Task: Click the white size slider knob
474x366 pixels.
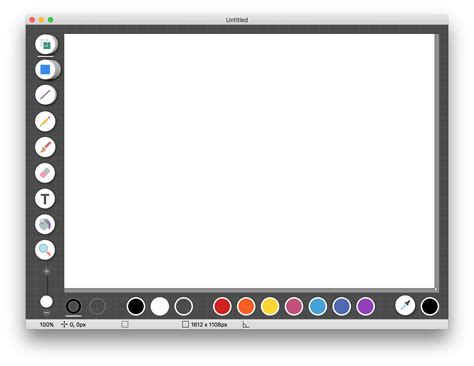Action: click(x=46, y=302)
